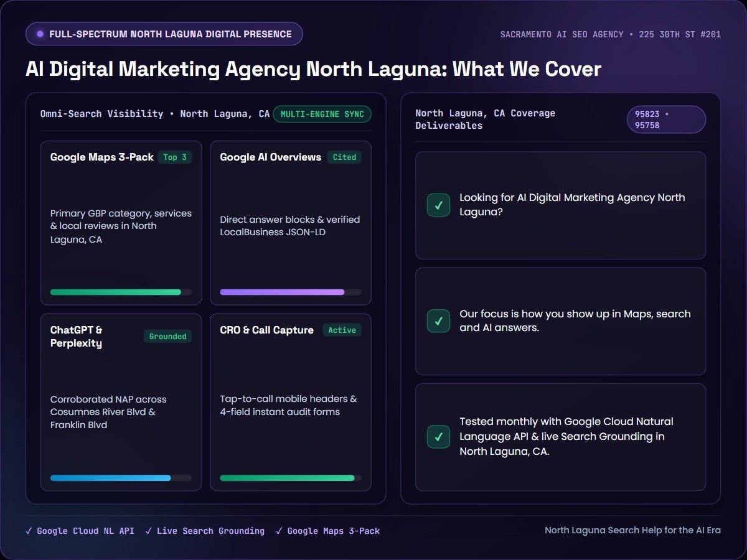
Task: Click the CRO & Call Capture green progress bar
Action: pos(291,478)
